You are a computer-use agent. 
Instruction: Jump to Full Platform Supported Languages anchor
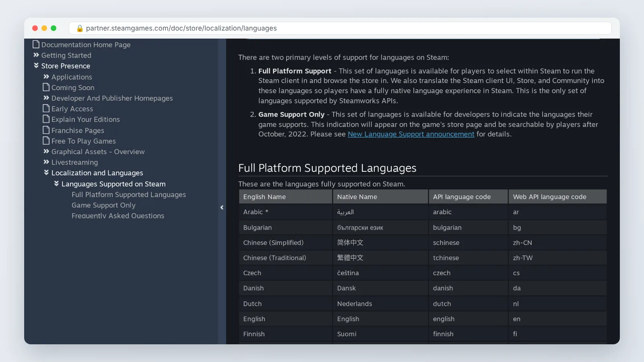pos(129,195)
